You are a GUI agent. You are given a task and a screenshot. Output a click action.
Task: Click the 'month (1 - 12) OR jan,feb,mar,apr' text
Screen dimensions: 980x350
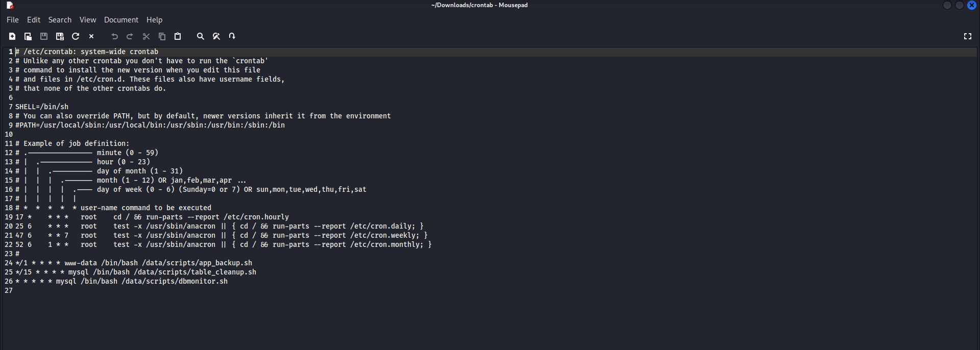(x=164, y=180)
